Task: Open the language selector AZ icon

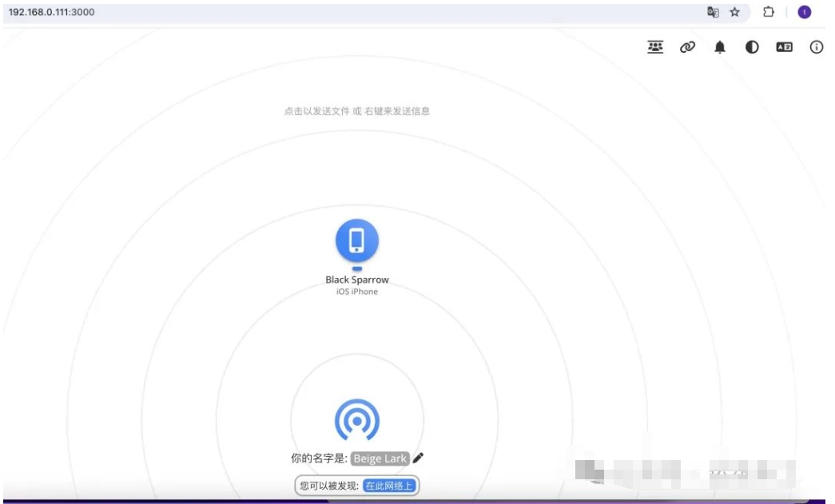Action: (784, 47)
